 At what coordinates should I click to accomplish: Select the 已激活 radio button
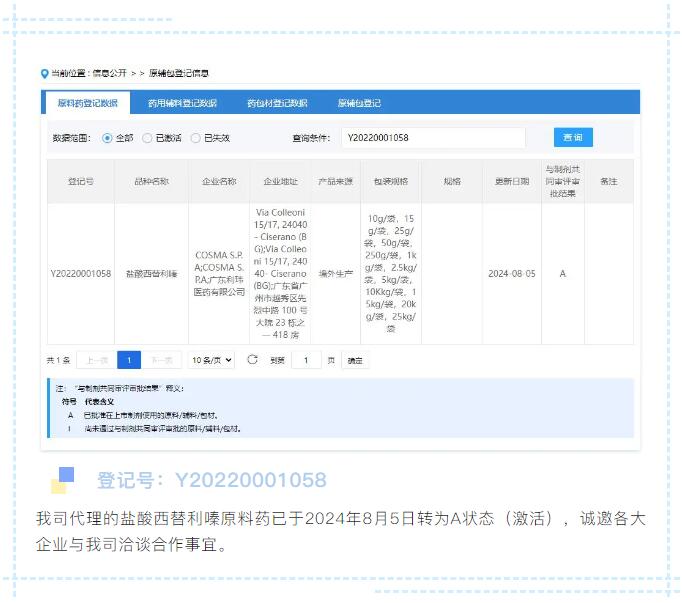tap(147, 138)
